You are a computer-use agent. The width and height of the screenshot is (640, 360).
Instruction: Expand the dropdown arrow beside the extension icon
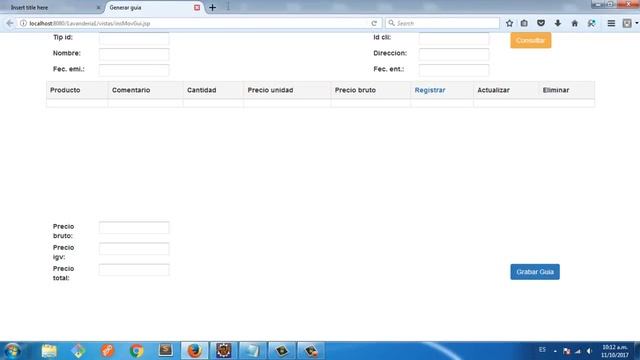point(636,23)
